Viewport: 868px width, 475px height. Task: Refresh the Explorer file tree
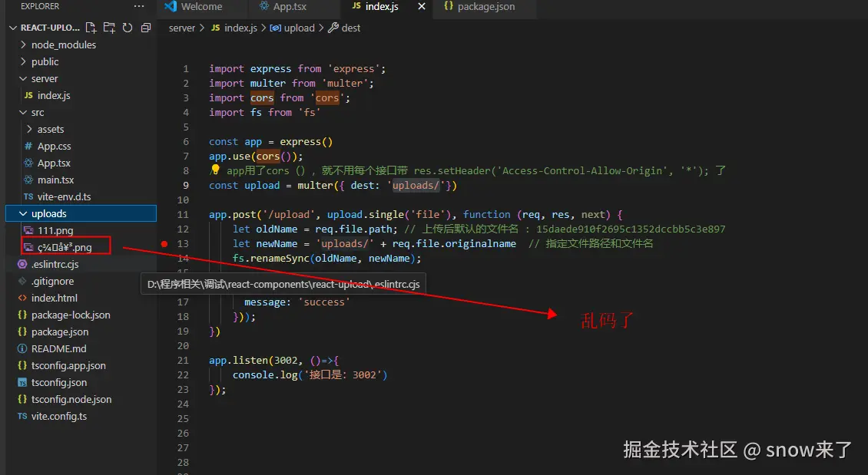(x=128, y=28)
